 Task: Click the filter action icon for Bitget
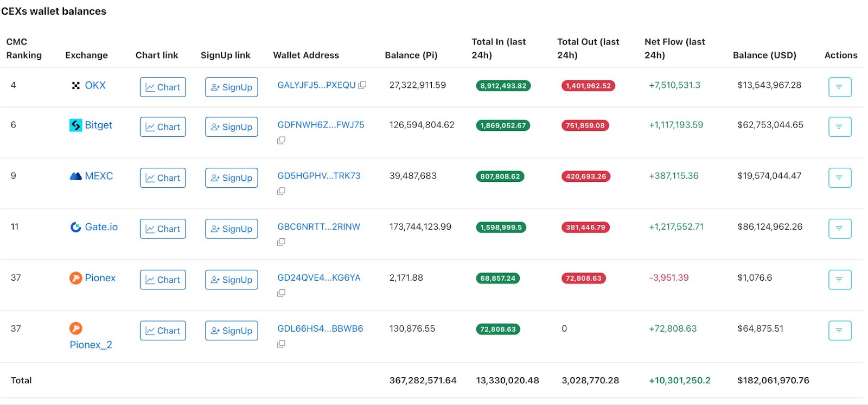click(x=840, y=126)
